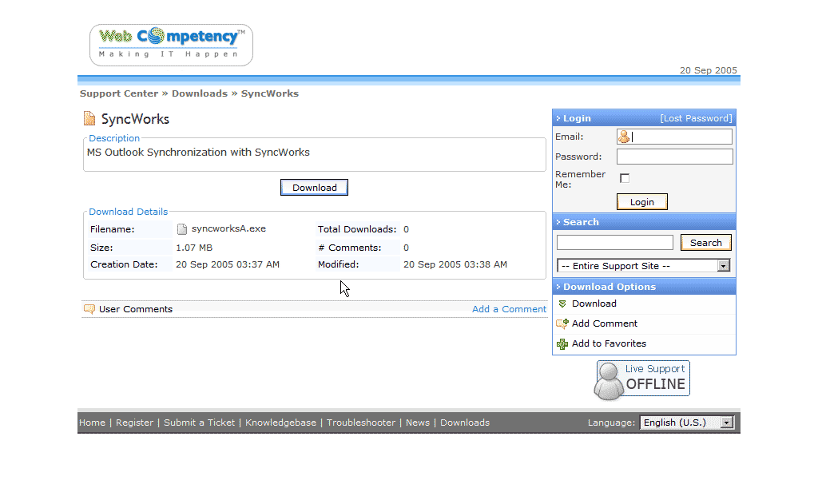This screenshot has width=818, height=504.
Task: Click the Downloads breadcrumb link
Action: pyautogui.click(x=200, y=93)
